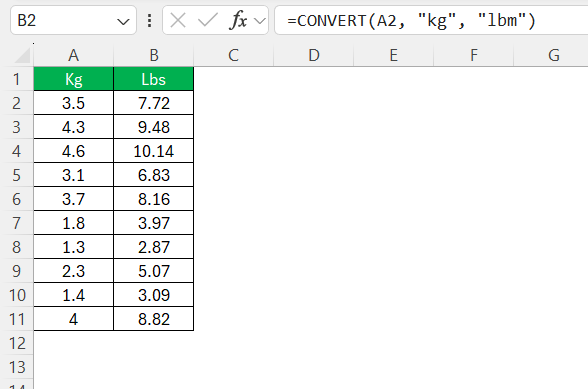The width and height of the screenshot is (588, 389).
Task: Select cell with value 9.48
Action: (154, 127)
